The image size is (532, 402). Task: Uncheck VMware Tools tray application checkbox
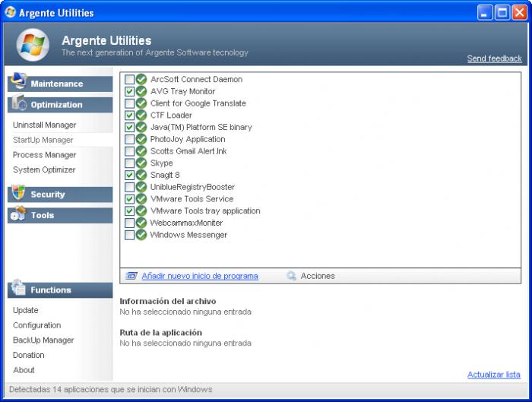coord(129,211)
